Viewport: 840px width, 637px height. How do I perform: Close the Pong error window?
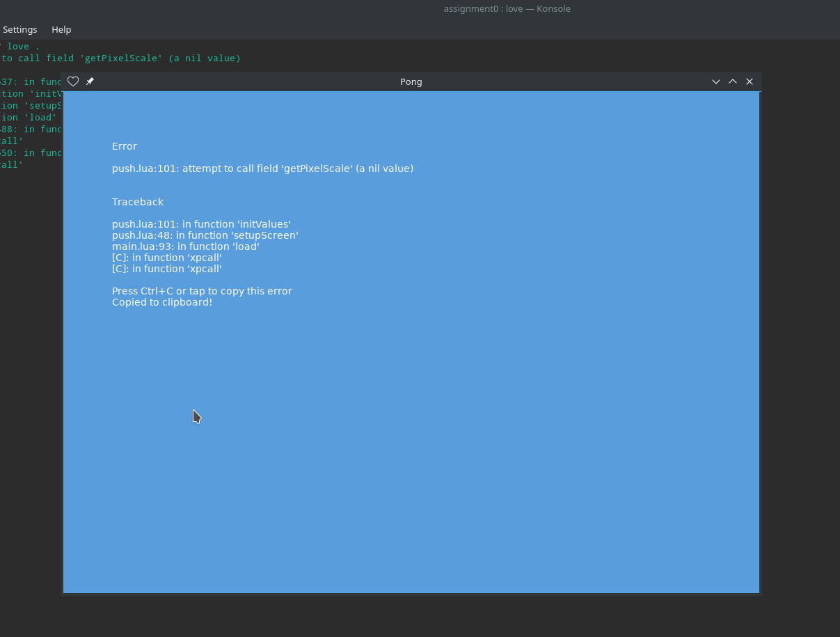750,81
